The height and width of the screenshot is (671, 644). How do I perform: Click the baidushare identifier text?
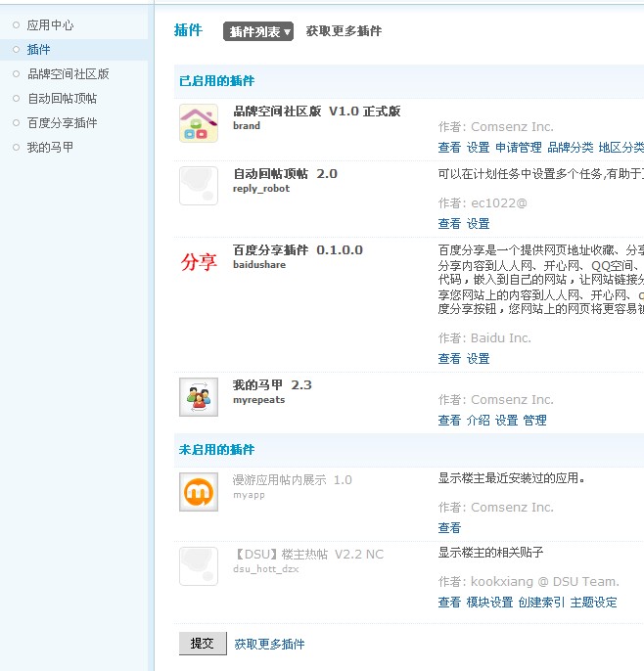tap(259, 265)
